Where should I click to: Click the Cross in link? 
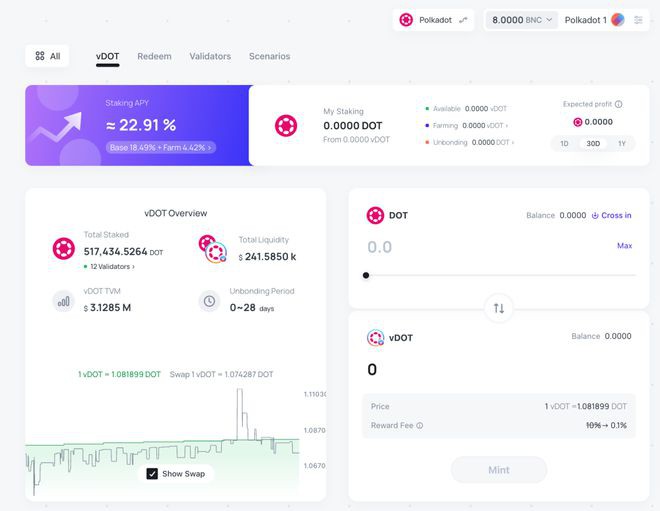(611, 215)
